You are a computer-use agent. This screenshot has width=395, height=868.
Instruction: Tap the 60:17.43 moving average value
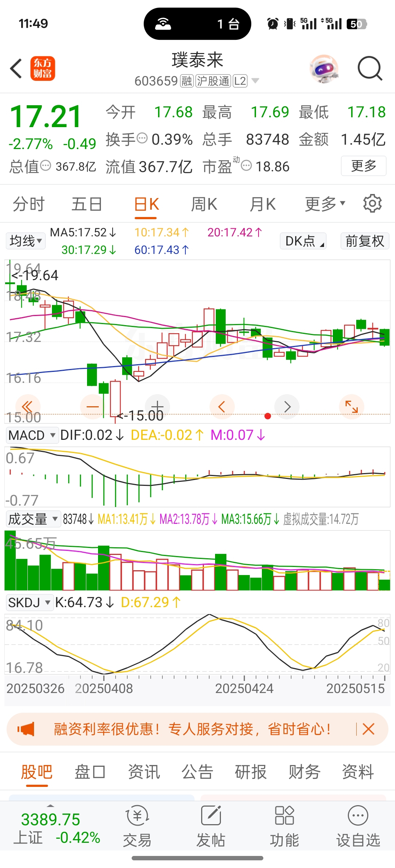(x=161, y=250)
